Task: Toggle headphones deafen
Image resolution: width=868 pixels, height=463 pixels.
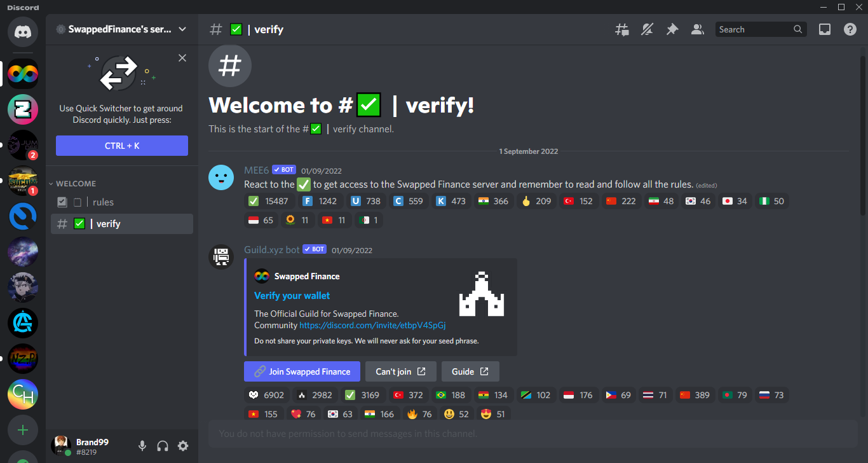Action: click(x=163, y=446)
